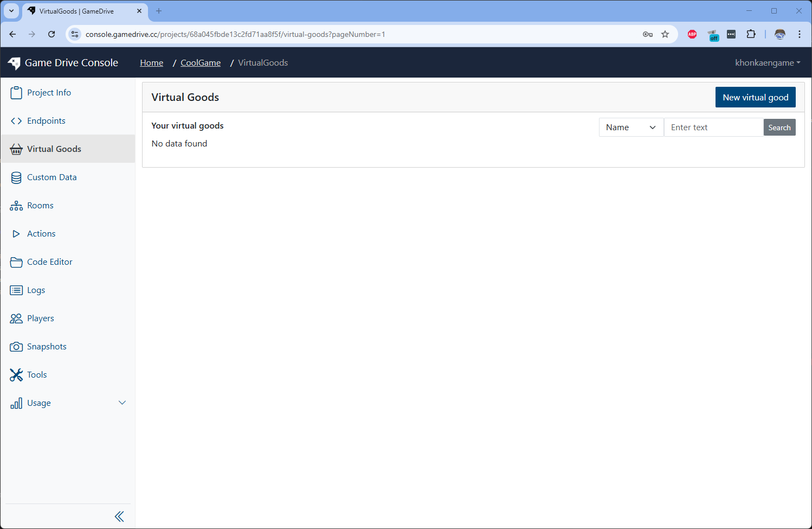
Task: Bookmark this page with the star icon
Action: coord(665,34)
